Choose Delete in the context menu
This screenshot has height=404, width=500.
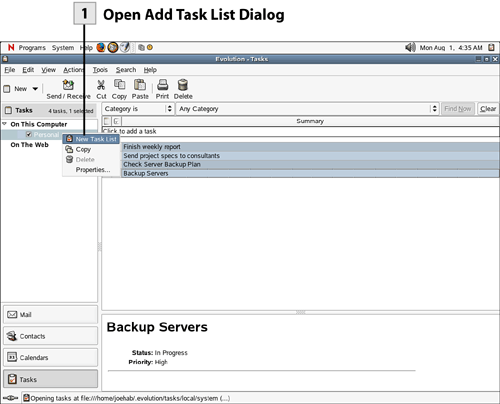(x=91, y=160)
